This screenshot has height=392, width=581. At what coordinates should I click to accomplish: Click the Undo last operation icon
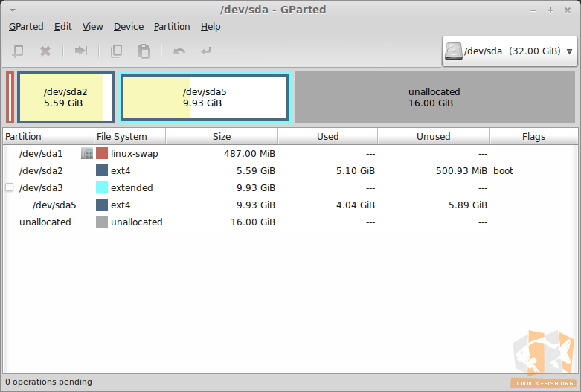(179, 51)
